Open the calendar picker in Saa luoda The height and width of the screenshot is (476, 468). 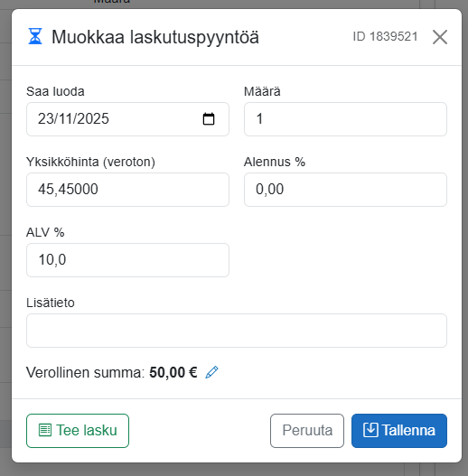tap(209, 118)
